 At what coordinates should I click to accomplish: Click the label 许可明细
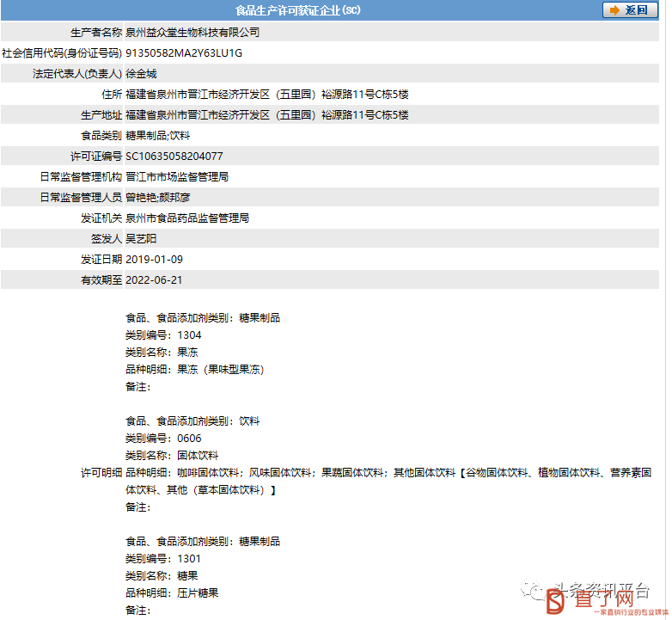point(101,472)
